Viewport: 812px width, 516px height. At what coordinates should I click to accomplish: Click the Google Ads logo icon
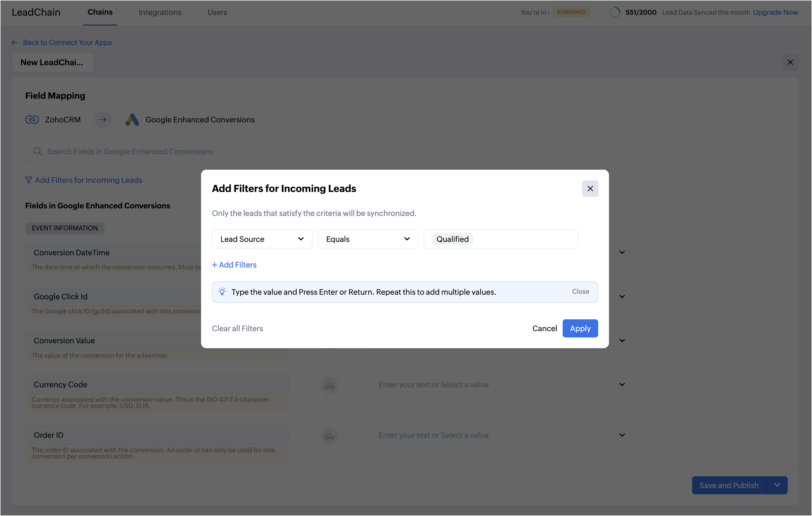coord(132,120)
